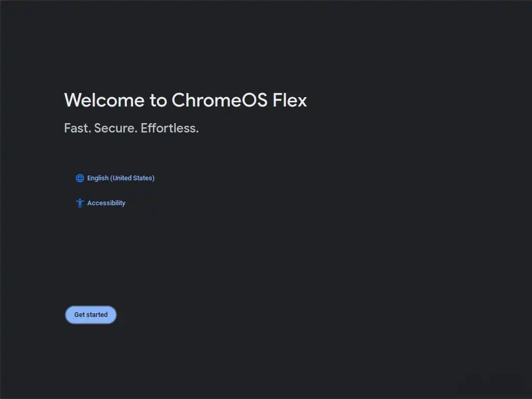The width and height of the screenshot is (532, 399).
Task: Click the Fast. Secure. Effortless. subtitle
Action: coord(131,128)
